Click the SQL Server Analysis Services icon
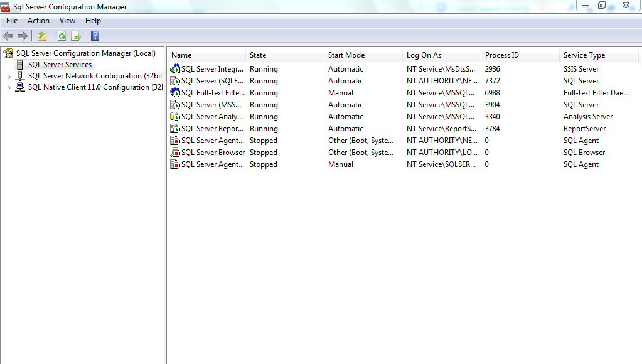Viewport: 642px width, 364px height. tap(175, 116)
